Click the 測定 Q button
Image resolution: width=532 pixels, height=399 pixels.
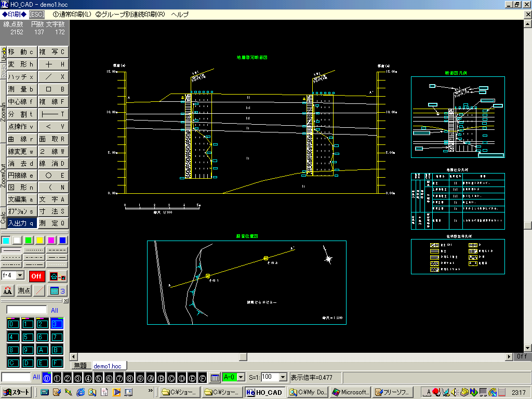click(53, 223)
